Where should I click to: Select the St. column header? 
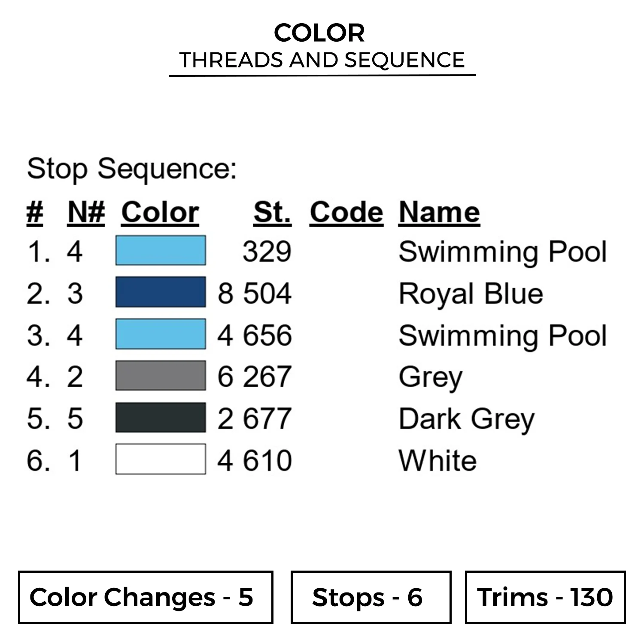point(272,212)
